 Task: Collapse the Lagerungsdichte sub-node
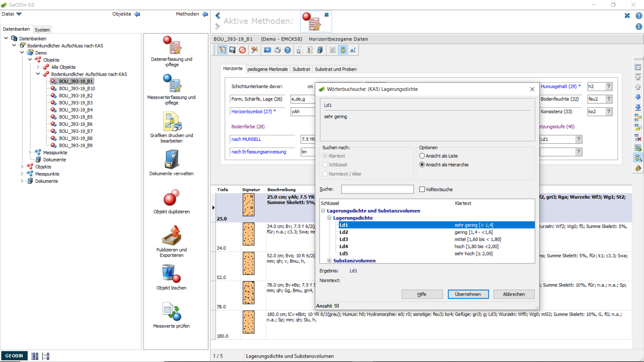pyautogui.click(x=329, y=218)
